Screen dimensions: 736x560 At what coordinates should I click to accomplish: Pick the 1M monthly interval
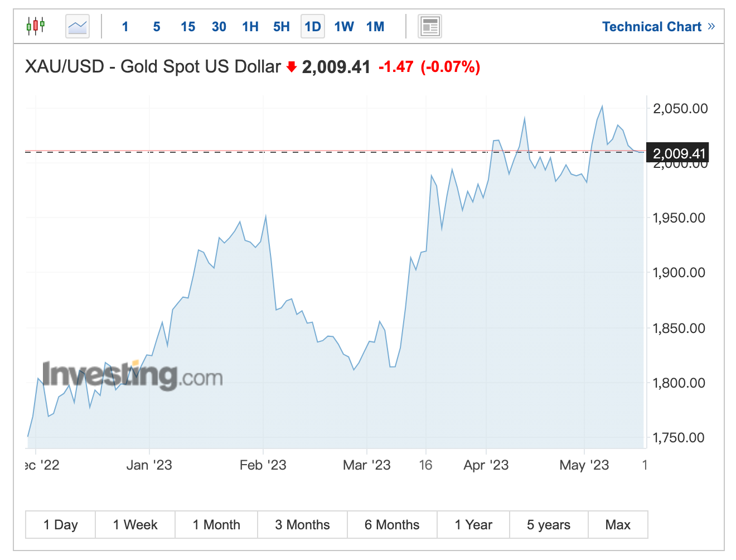375,27
